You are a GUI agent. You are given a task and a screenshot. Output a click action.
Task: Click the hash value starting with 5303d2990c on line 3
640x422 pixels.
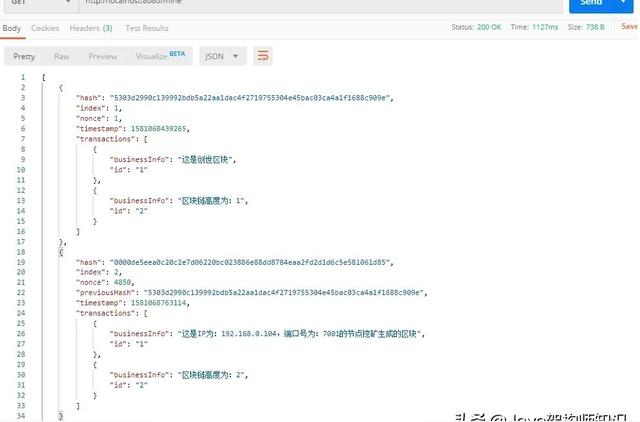(250, 98)
